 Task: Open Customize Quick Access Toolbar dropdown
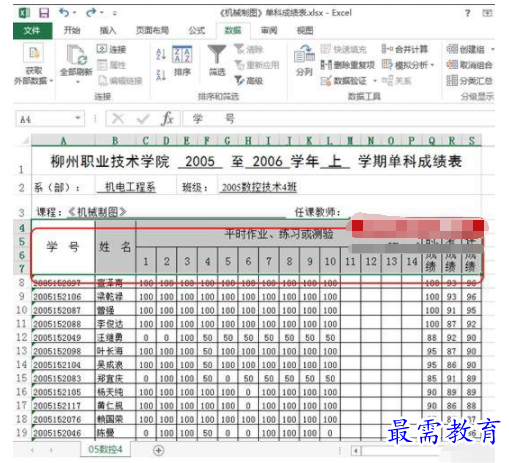115,13
